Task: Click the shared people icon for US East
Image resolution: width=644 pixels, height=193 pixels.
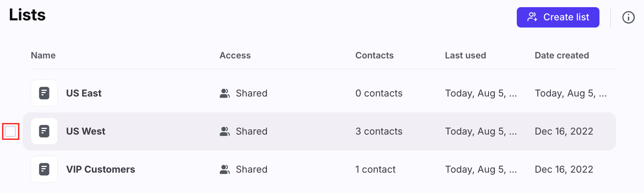Action: coord(225,93)
